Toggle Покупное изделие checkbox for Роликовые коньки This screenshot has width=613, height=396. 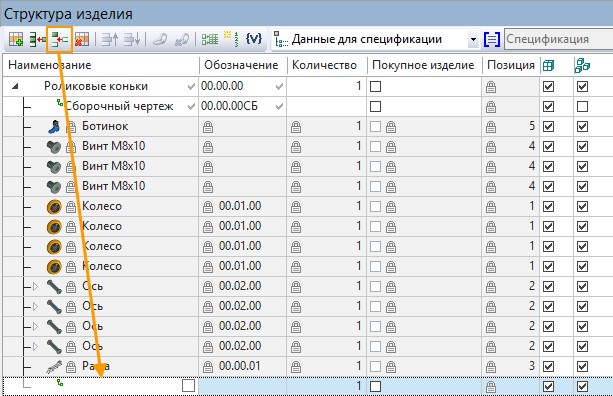(x=375, y=86)
